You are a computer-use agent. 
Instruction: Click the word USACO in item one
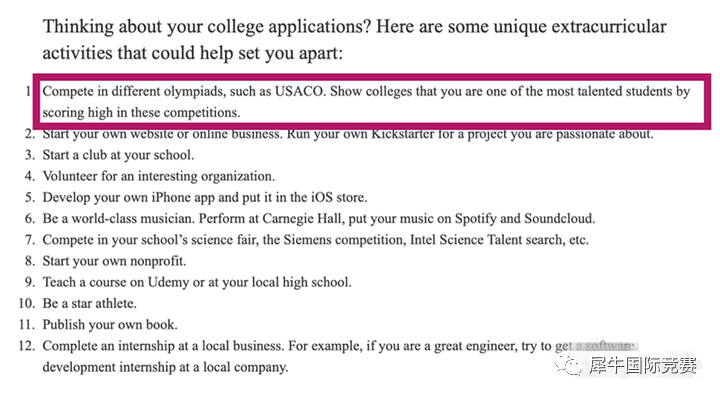click(300, 91)
